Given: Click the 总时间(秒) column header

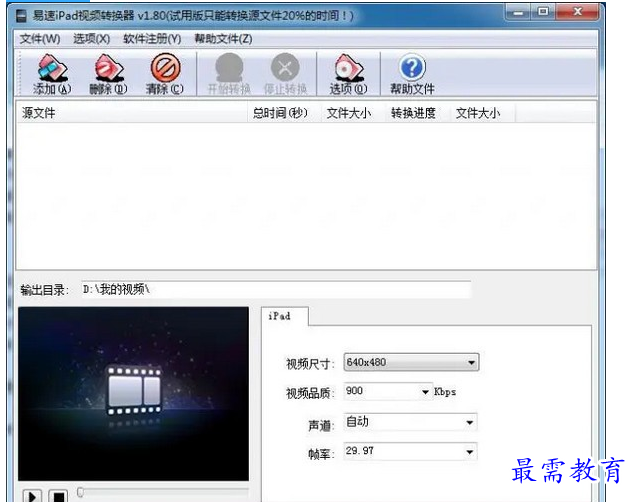Looking at the screenshot, I should (284, 113).
